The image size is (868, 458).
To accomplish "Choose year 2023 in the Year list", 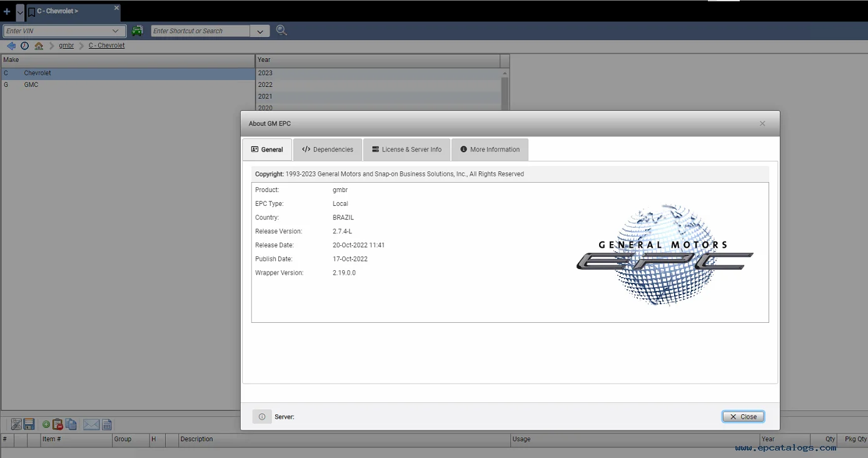I will 378,73.
